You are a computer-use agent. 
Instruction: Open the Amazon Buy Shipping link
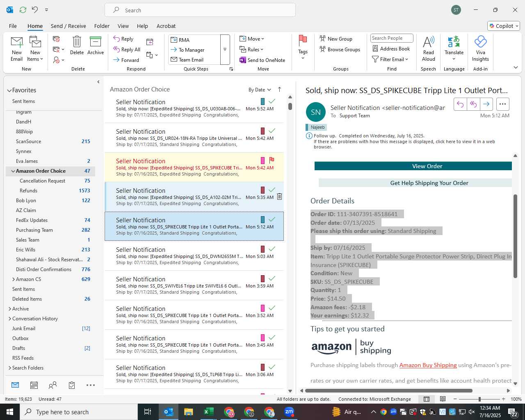pos(428,365)
